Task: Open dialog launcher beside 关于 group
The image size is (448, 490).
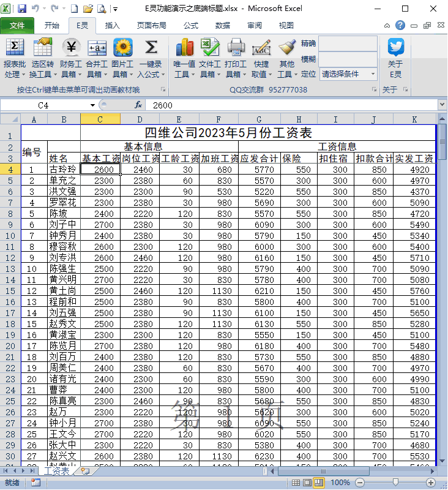Action: [x=405, y=89]
